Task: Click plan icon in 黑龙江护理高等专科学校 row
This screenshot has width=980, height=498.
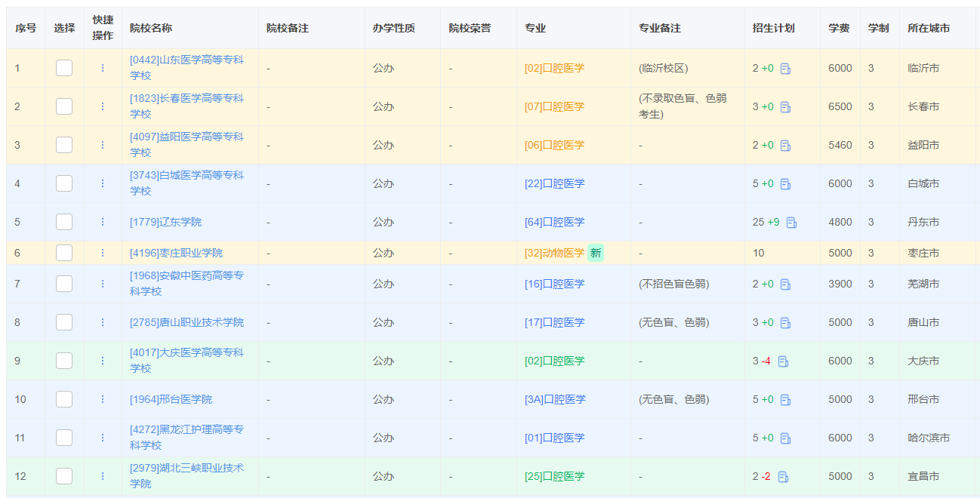Action: 783,438
